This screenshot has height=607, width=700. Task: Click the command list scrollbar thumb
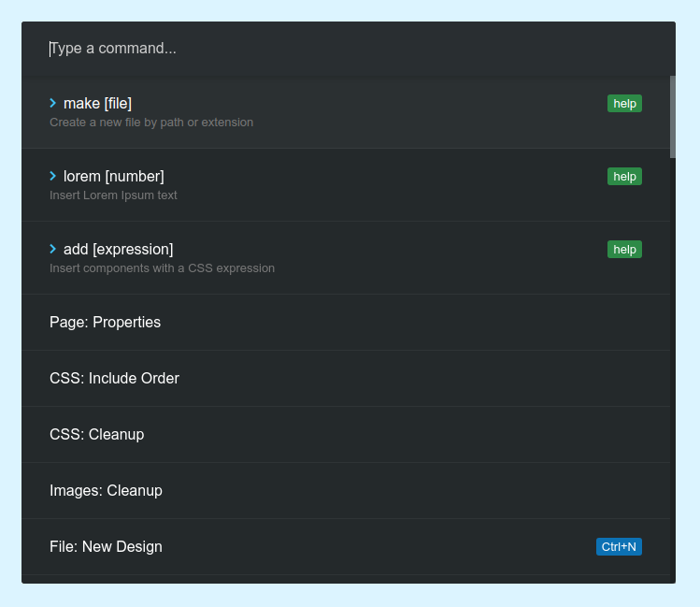(x=672, y=117)
